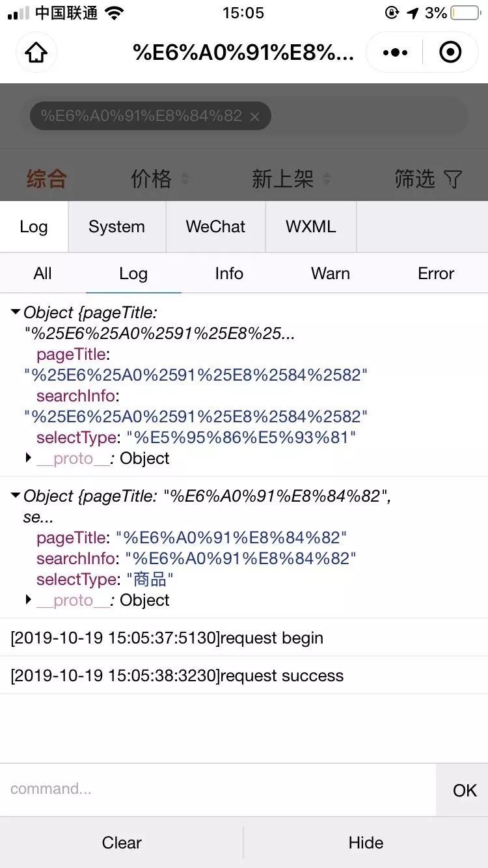Image resolution: width=488 pixels, height=868 pixels.
Task: Collapse the second logged Object entry
Action: [x=16, y=496]
